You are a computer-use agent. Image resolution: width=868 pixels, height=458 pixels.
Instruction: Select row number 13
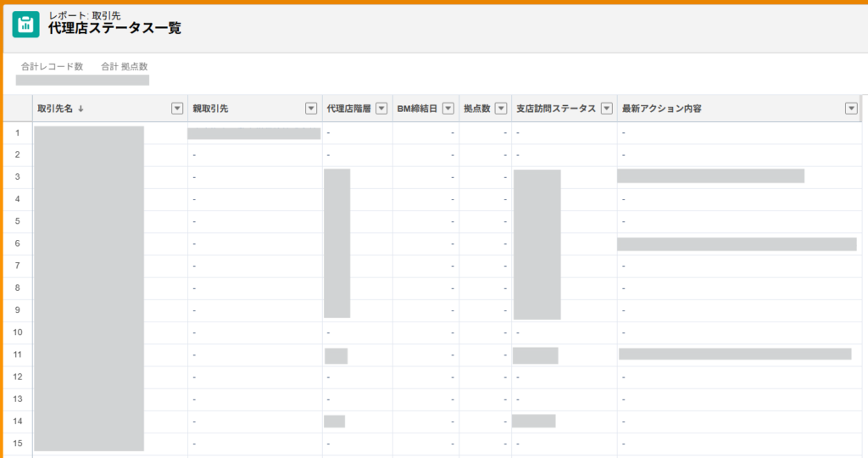click(x=18, y=399)
